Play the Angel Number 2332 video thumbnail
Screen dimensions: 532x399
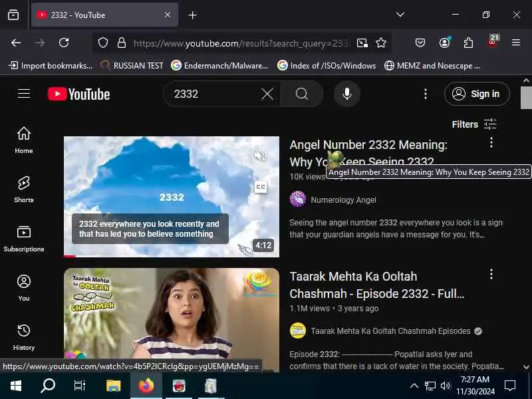point(172,196)
